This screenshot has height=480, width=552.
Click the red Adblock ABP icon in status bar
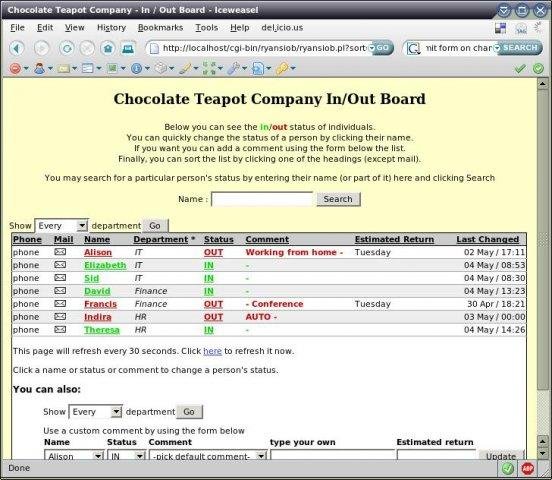[x=527, y=468]
